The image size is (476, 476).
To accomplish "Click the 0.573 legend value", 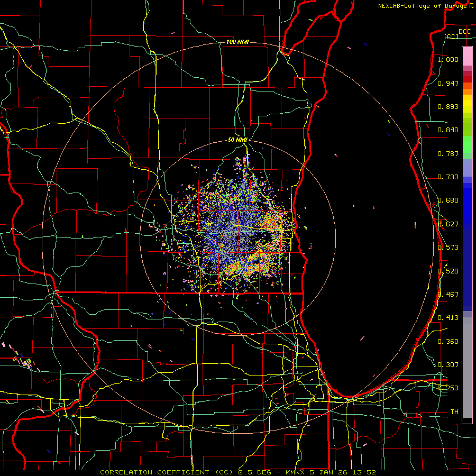I will 448,248.
